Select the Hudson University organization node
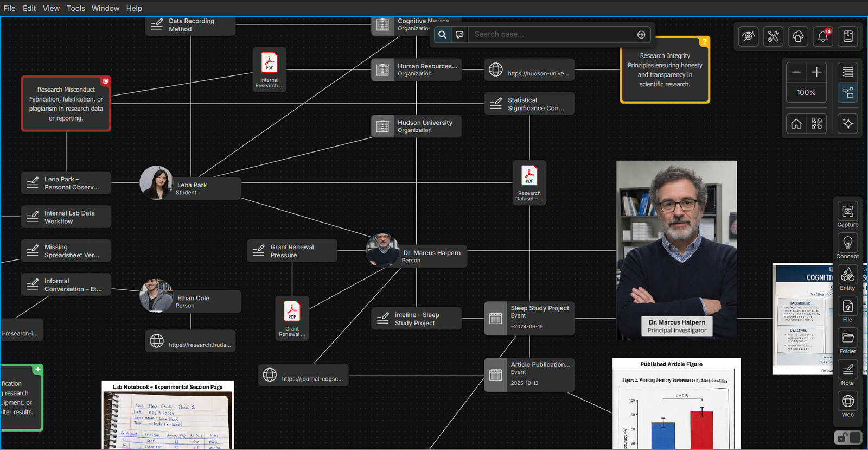 pyautogui.click(x=417, y=126)
